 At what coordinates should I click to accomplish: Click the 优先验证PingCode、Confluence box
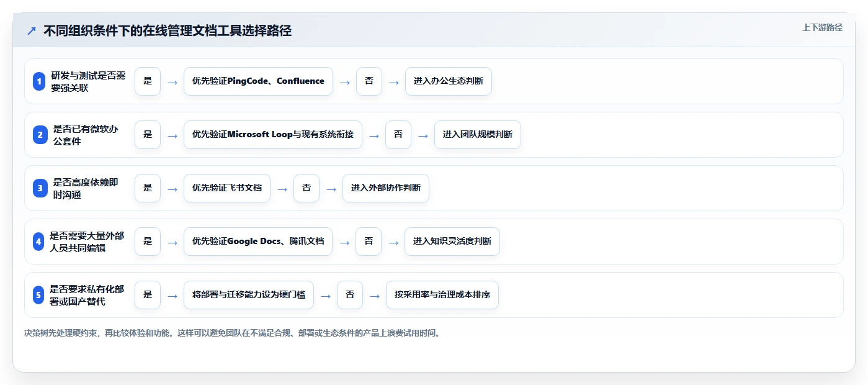point(258,81)
